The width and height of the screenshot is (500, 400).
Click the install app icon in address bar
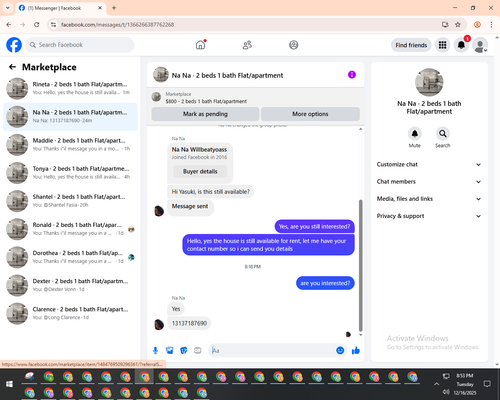pyautogui.click(x=445, y=25)
